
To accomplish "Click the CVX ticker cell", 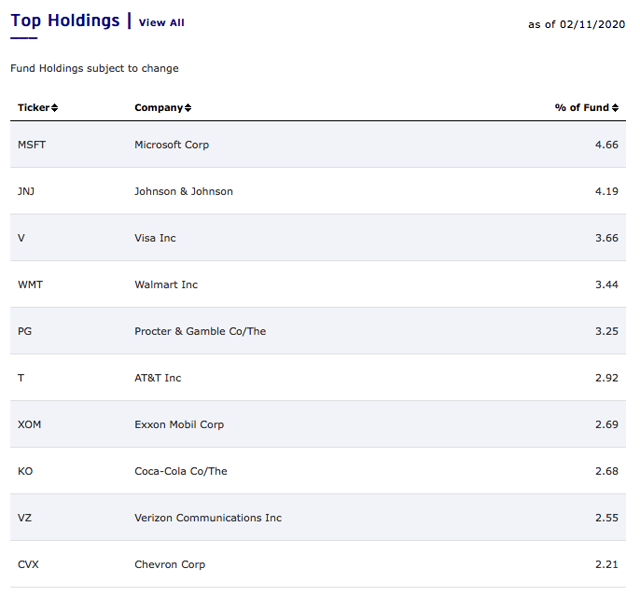I will [x=28, y=565].
